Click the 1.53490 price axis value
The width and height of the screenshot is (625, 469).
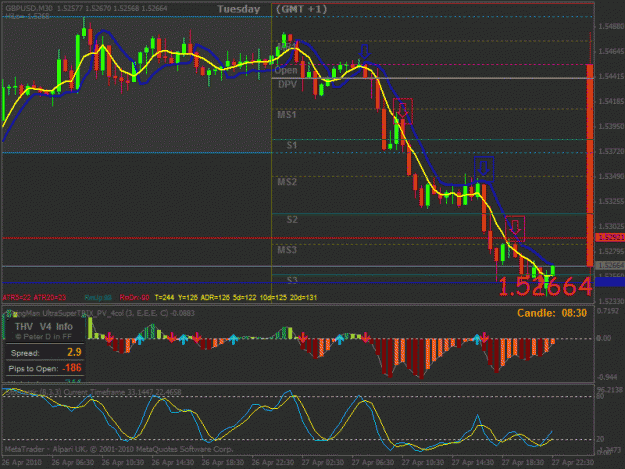(x=611, y=176)
